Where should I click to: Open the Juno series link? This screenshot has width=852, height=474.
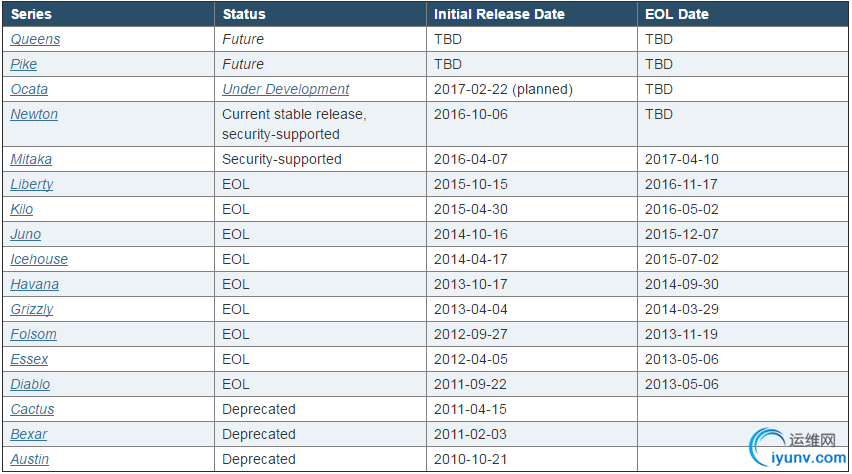click(x=26, y=234)
